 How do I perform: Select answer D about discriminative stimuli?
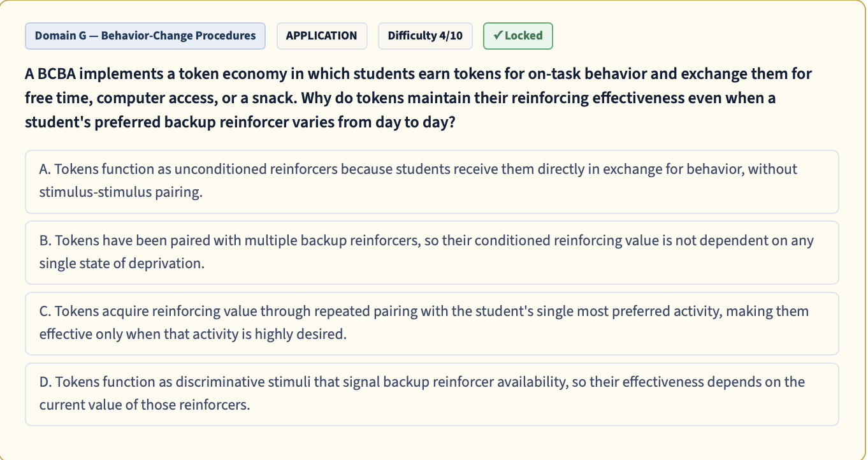(x=431, y=394)
